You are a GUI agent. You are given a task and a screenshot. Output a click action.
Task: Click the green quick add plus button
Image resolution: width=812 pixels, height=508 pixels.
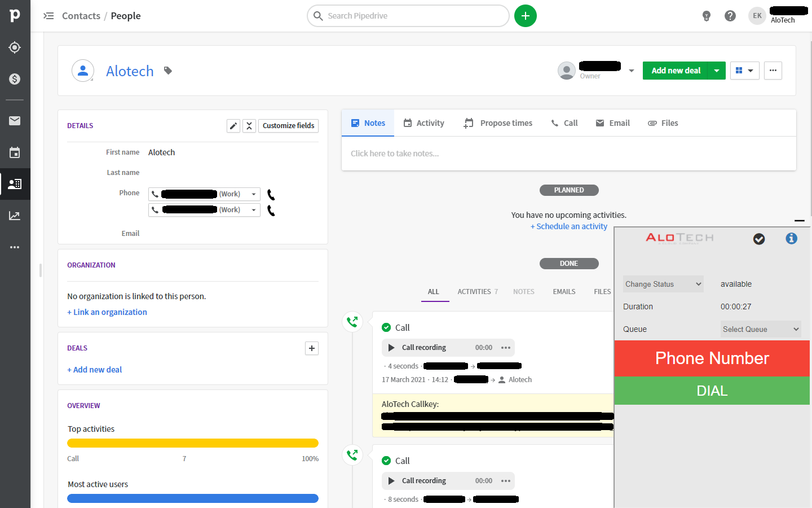526,16
